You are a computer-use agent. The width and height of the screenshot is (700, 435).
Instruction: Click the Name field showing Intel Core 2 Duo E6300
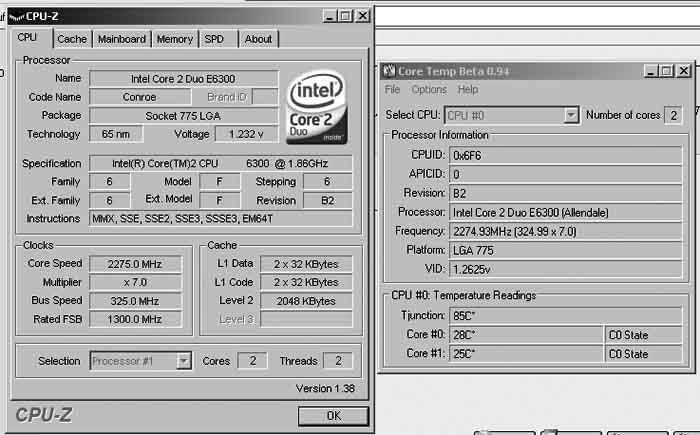[x=183, y=79]
